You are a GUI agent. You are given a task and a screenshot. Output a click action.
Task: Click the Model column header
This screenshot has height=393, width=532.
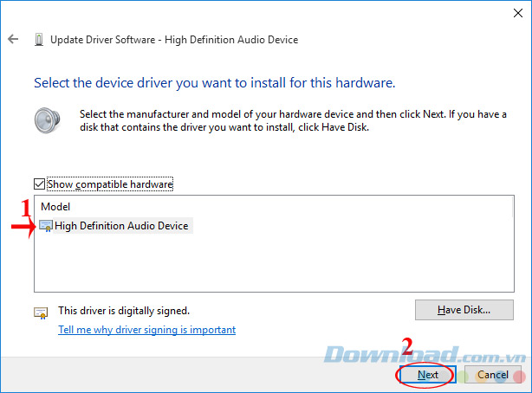[55, 207]
